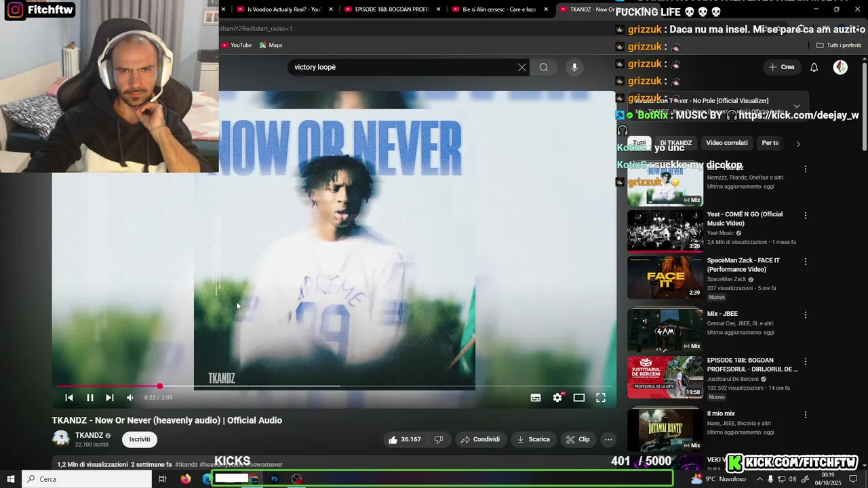Switch to theater mode

(579, 398)
